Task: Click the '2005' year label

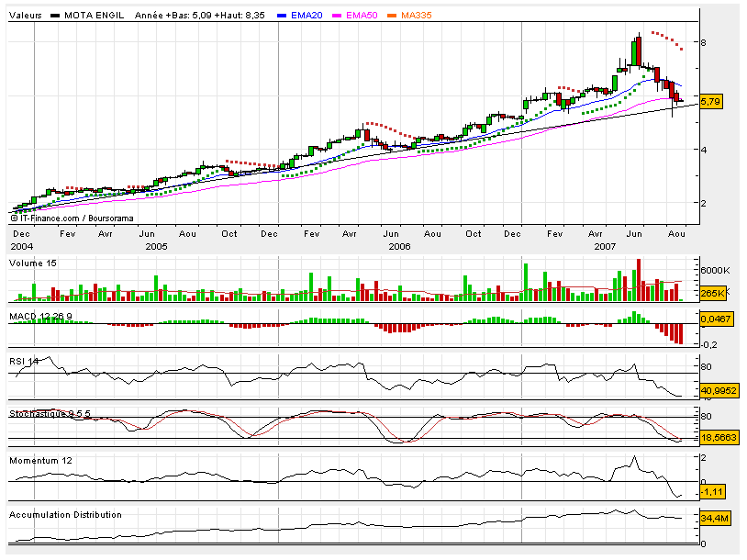Action: [x=156, y=246]
